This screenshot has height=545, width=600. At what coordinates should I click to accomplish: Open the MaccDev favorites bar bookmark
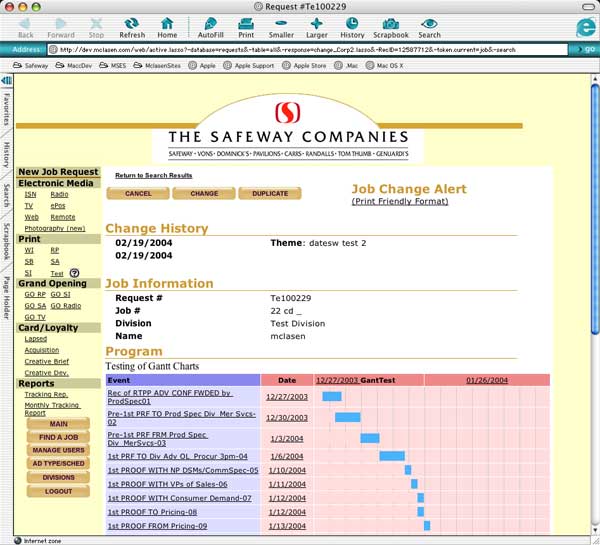[74, 65]
